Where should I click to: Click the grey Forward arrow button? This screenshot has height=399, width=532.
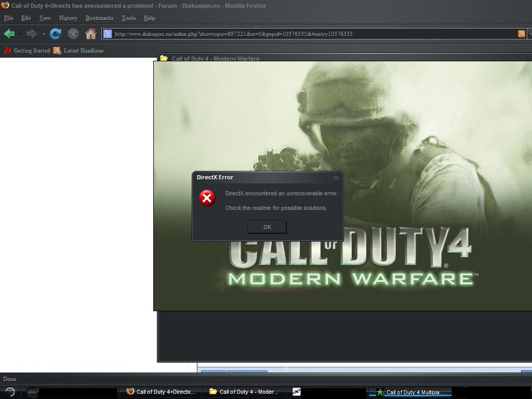coord(32,34)
